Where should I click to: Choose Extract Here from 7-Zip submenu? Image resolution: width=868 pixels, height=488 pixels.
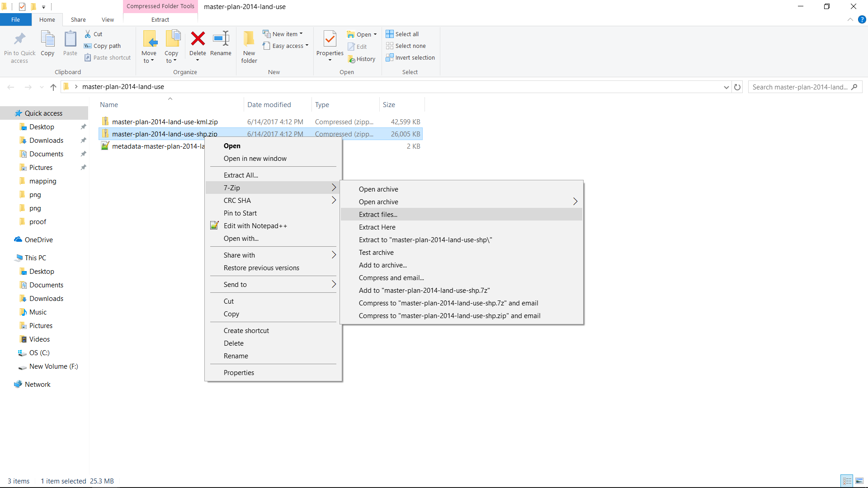(377, 227)
